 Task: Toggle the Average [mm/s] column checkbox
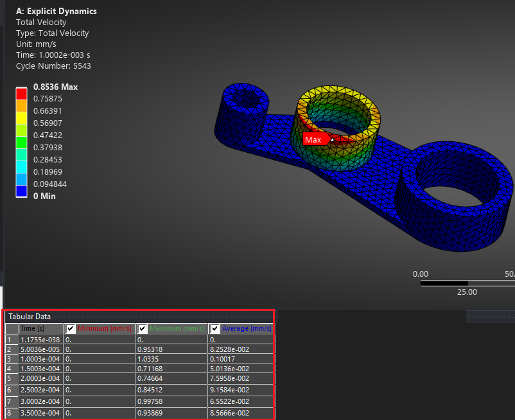(215, 329)
